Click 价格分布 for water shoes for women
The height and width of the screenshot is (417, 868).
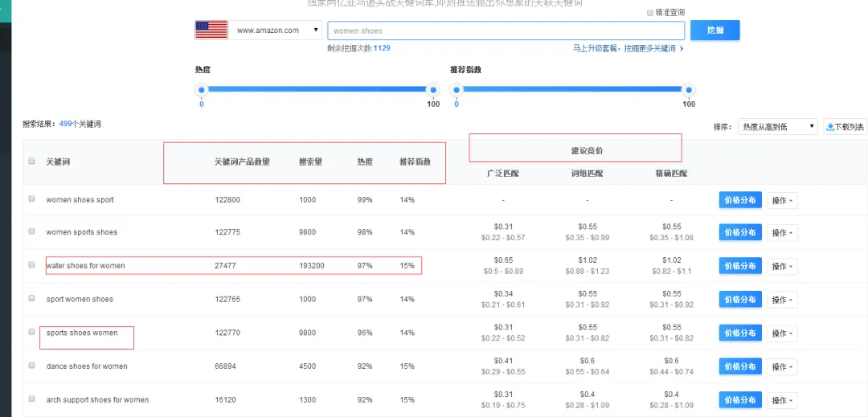click(740, 266)
